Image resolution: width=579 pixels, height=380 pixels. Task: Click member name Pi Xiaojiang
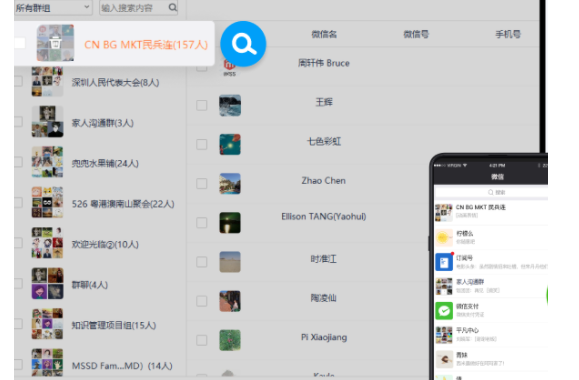324,337
